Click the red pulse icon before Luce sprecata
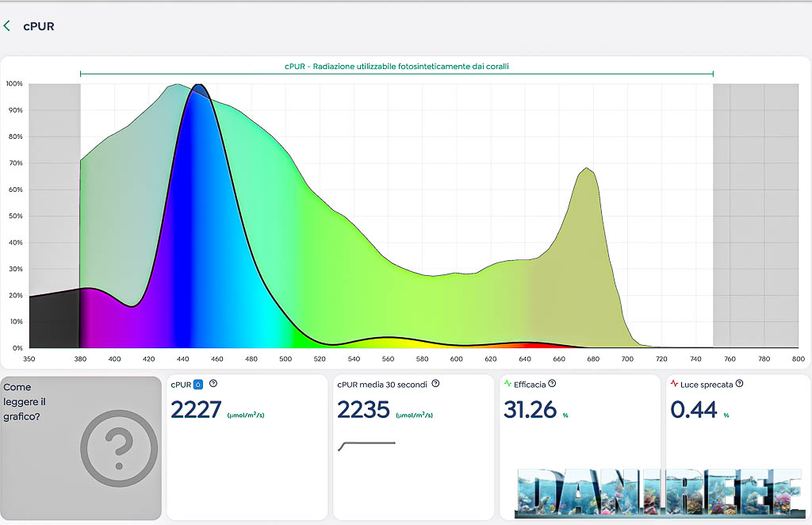This screenshot has height=525, width=812. click(674, 384)
